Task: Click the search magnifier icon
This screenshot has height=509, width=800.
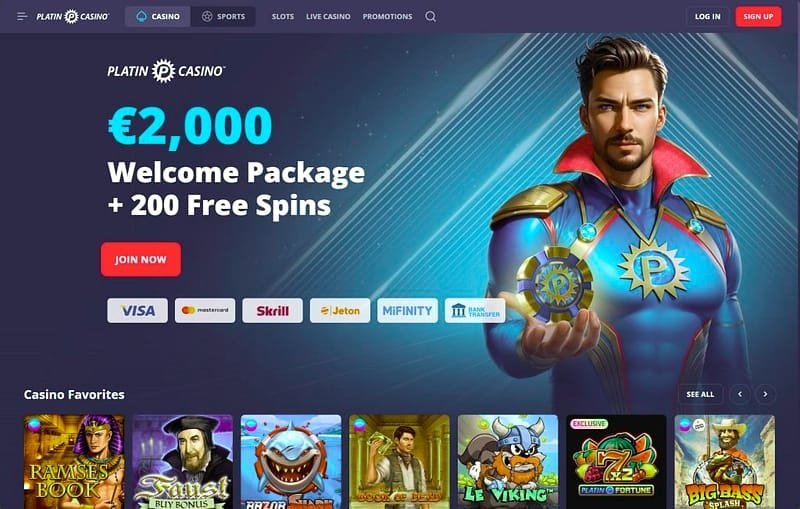Action: tap(431, 16)
